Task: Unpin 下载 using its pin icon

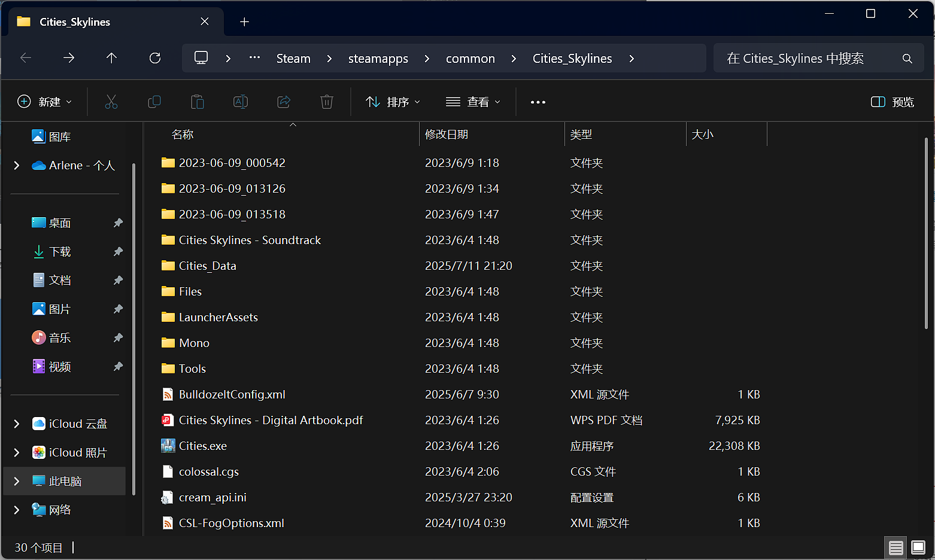Action: pyautogui.click(x=118, y=252)
